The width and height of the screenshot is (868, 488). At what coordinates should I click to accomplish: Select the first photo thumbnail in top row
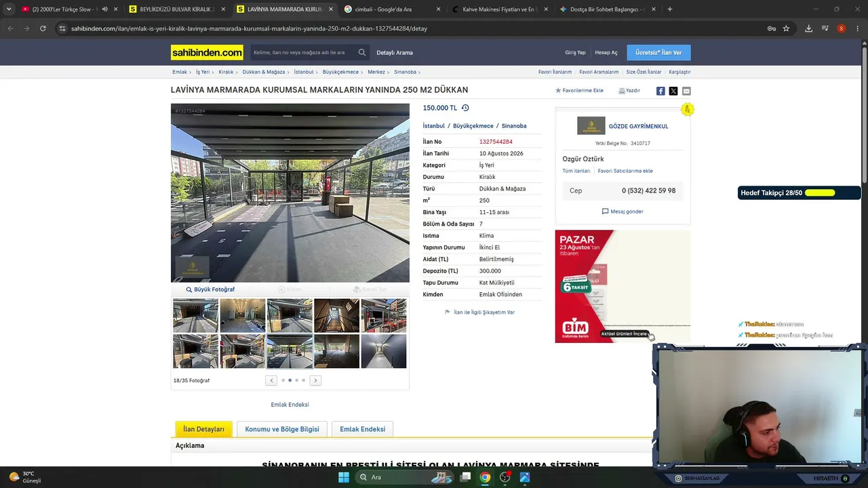pyautogui.click(x=195, y=315)
